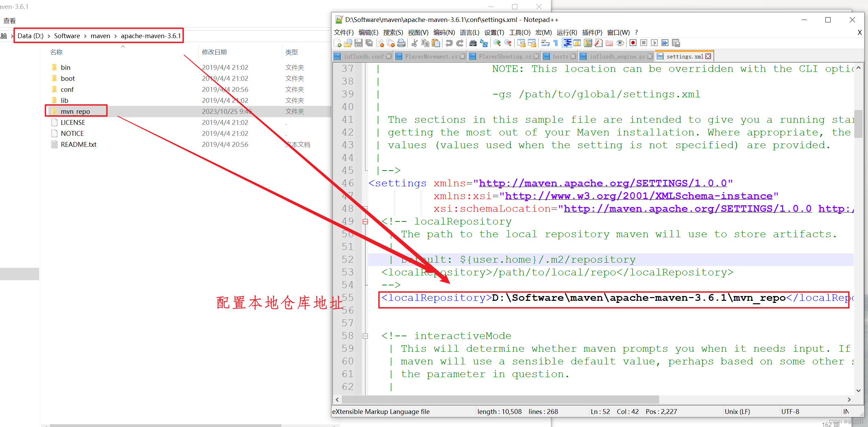Click the maven.apache.org/SETTINGS/1.0.0 xmlns link
868x427 pixels.
pyautogui.click(x=603, y=183)
